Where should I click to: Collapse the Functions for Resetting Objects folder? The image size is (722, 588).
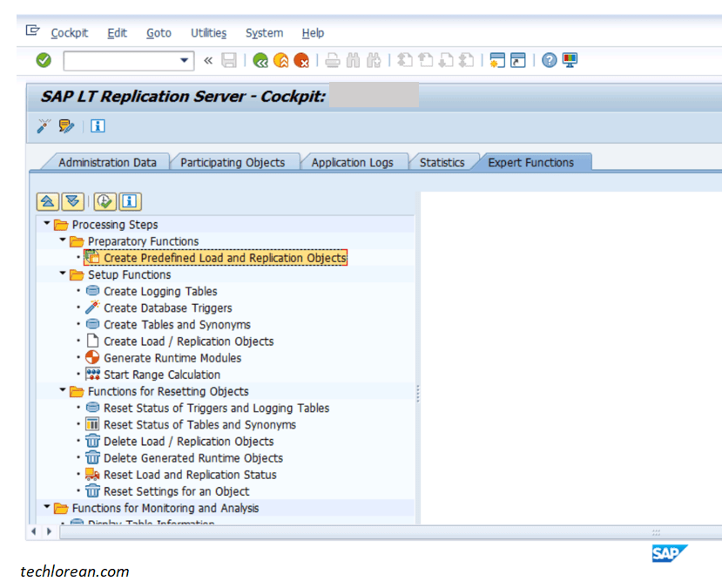tap(62, 391)
